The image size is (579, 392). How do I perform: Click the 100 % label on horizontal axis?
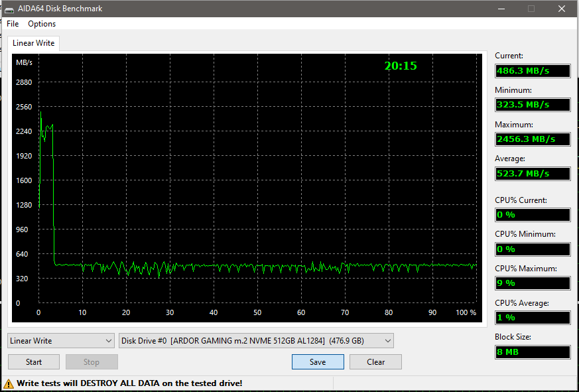466,312
